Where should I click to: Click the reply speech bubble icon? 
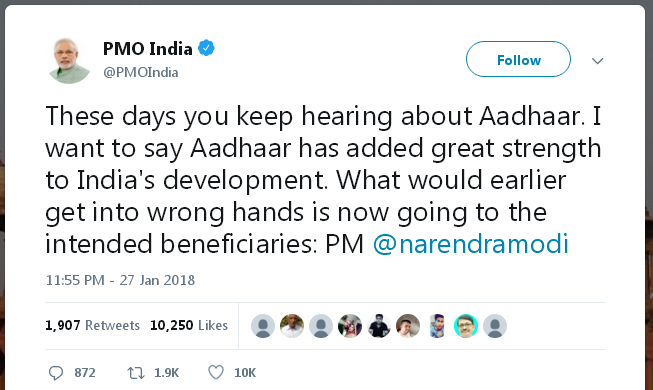tap(56, 372)
